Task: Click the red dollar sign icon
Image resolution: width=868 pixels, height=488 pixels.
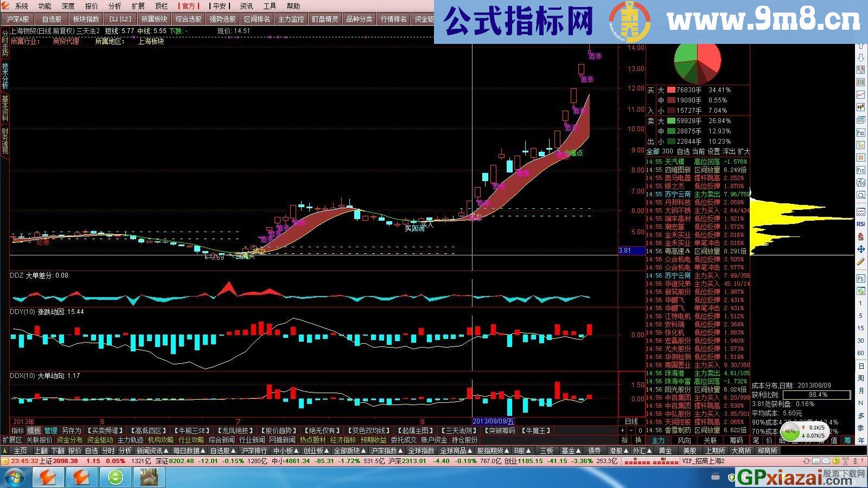Action: click(861, 237)
